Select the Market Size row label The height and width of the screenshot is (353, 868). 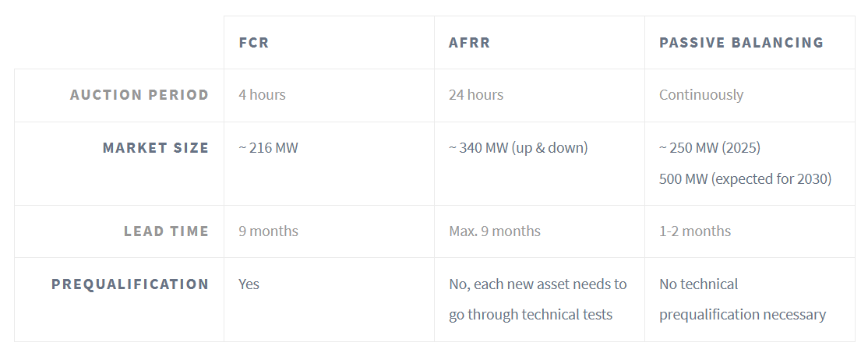(x=156, y=147)
